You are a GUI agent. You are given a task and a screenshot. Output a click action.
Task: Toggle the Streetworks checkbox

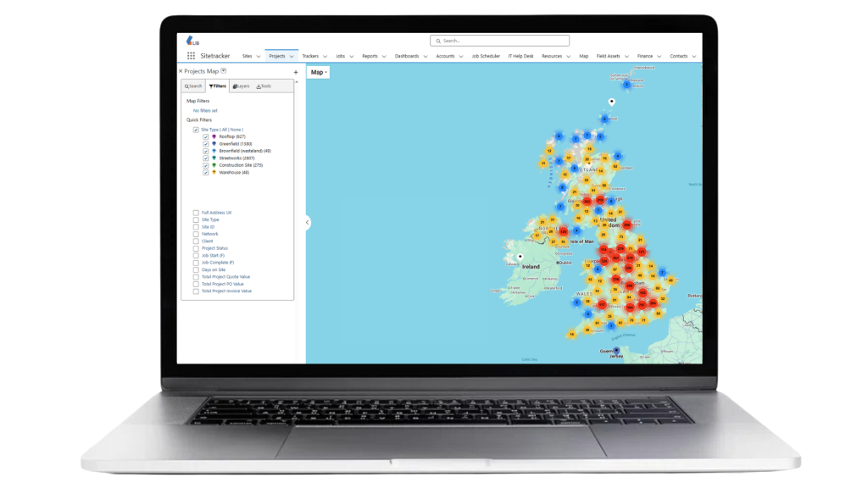click(x=206, y=158)
